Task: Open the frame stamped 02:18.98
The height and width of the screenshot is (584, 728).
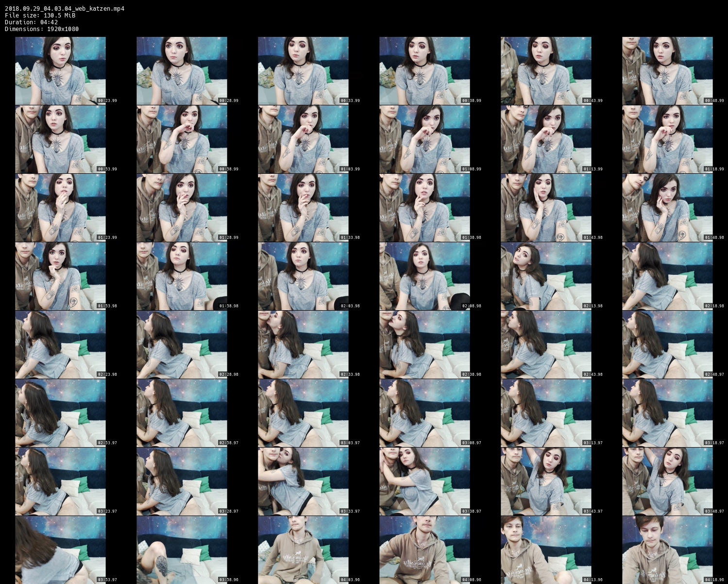Action: (668, 276)
